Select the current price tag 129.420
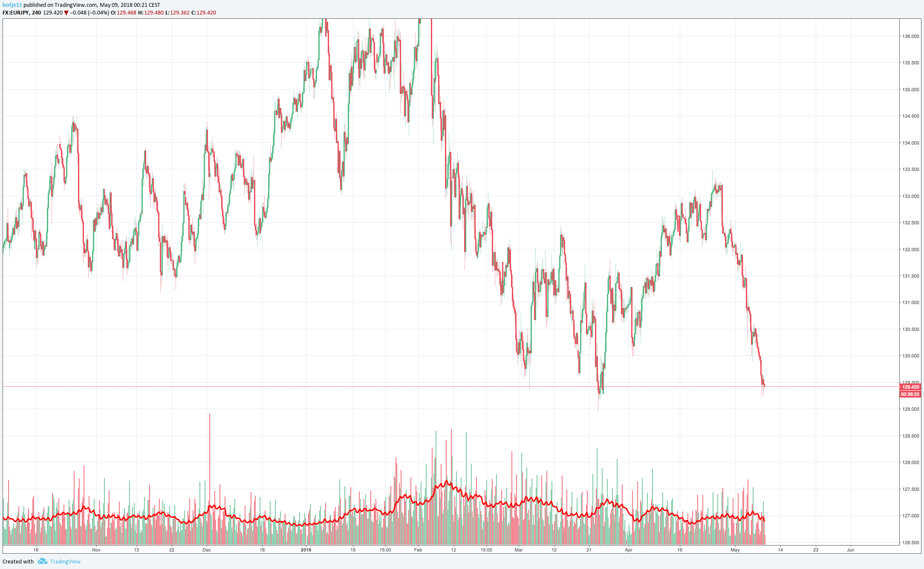The image size is (924, 569). coord(910,387)
